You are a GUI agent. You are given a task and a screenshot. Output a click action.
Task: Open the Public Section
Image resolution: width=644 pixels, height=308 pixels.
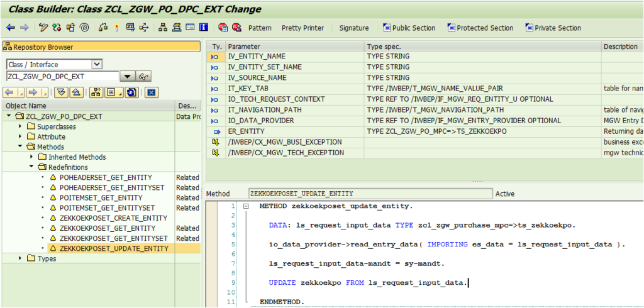(409, 28)
